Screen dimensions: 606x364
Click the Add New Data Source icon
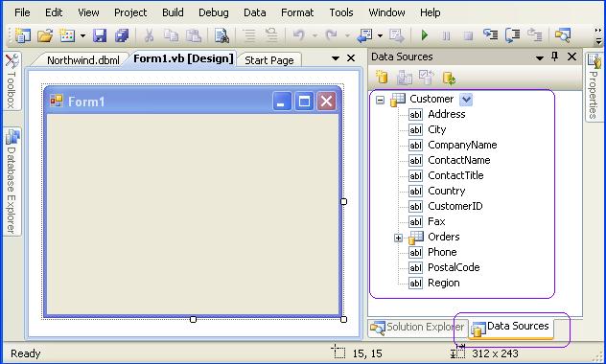[382, 78]
